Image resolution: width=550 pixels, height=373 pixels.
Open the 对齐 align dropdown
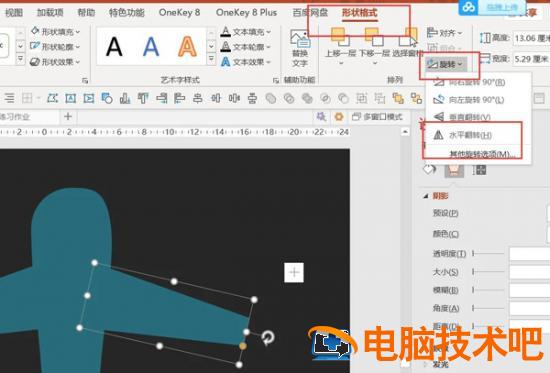click(x=444, y=33)
